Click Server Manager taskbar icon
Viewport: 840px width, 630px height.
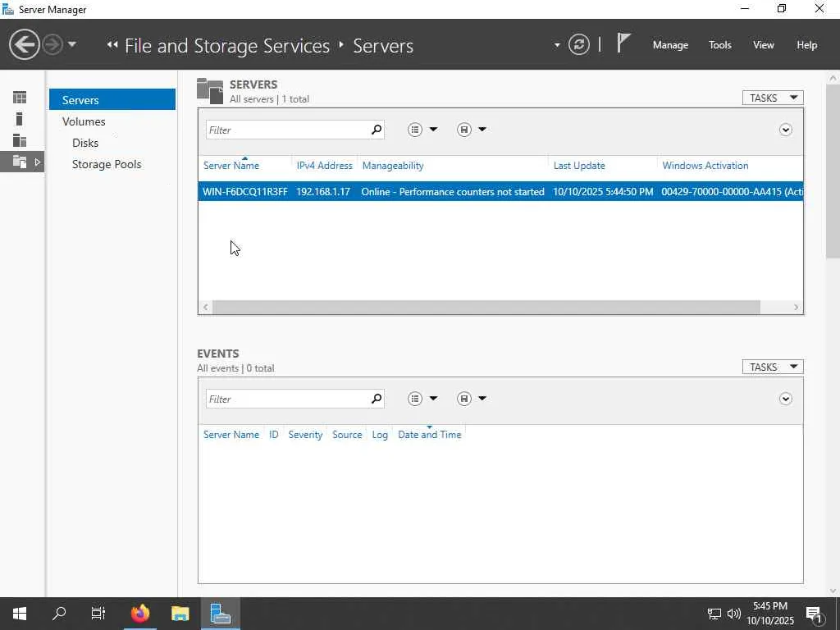point(220,614)
